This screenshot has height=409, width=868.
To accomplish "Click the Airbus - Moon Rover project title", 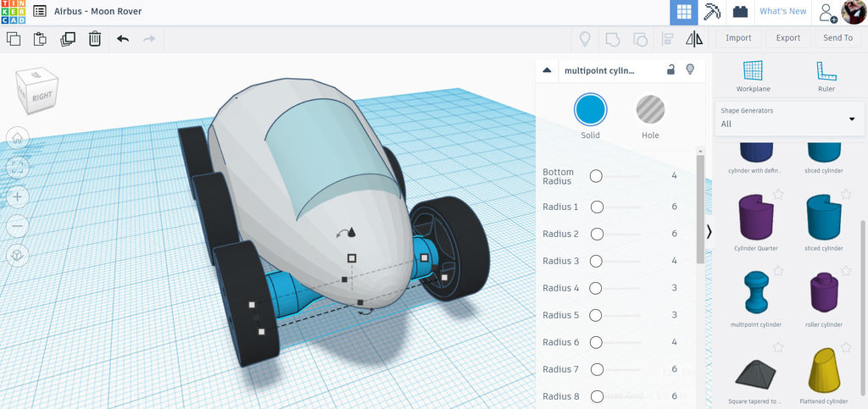I will pos(98,11).
